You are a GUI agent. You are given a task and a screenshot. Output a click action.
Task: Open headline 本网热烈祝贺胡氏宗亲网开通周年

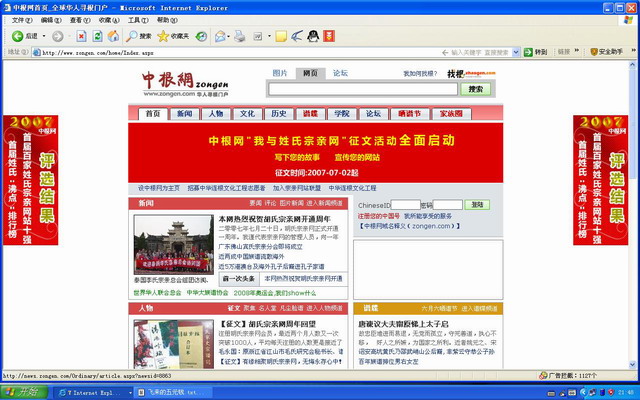(274, 219)
